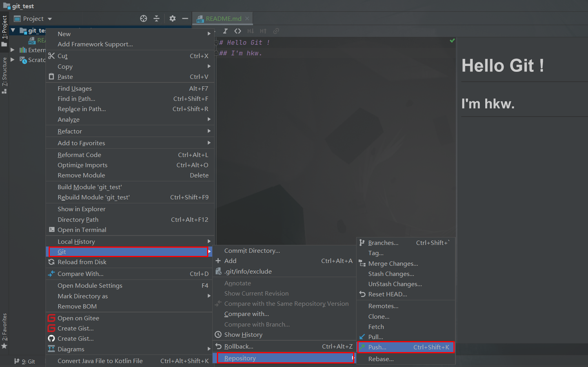Viewport: 588px width, 367px height.
Task: Click the '# Hello Git !' editor line
Action: click(x=244, y=42)
